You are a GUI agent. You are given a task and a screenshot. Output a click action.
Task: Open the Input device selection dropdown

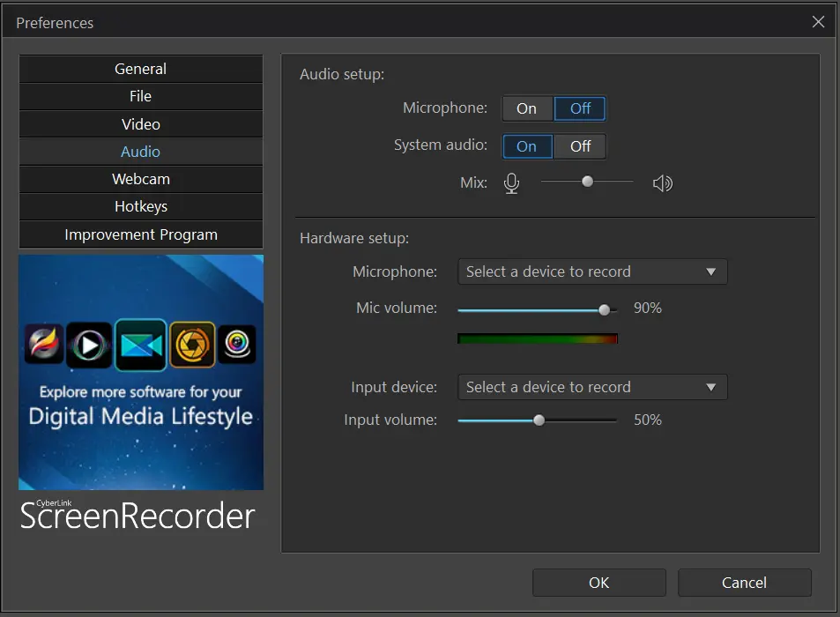click(591, 387)
